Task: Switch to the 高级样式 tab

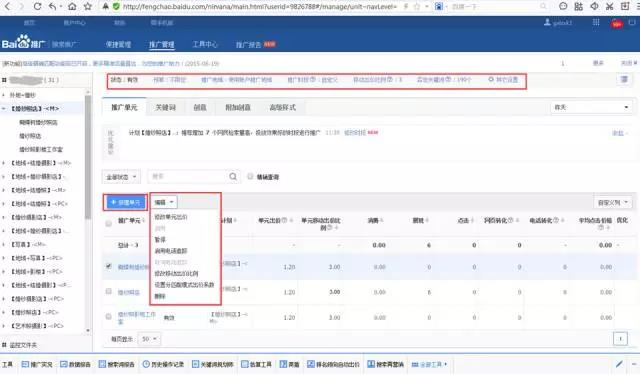Action: [282, 107]
